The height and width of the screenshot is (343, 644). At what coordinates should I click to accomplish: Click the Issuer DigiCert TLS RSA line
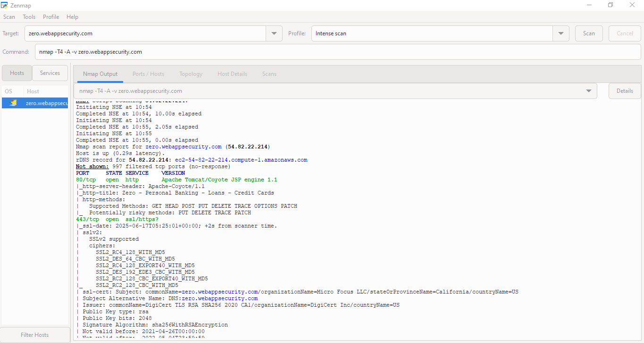point(241,305)
